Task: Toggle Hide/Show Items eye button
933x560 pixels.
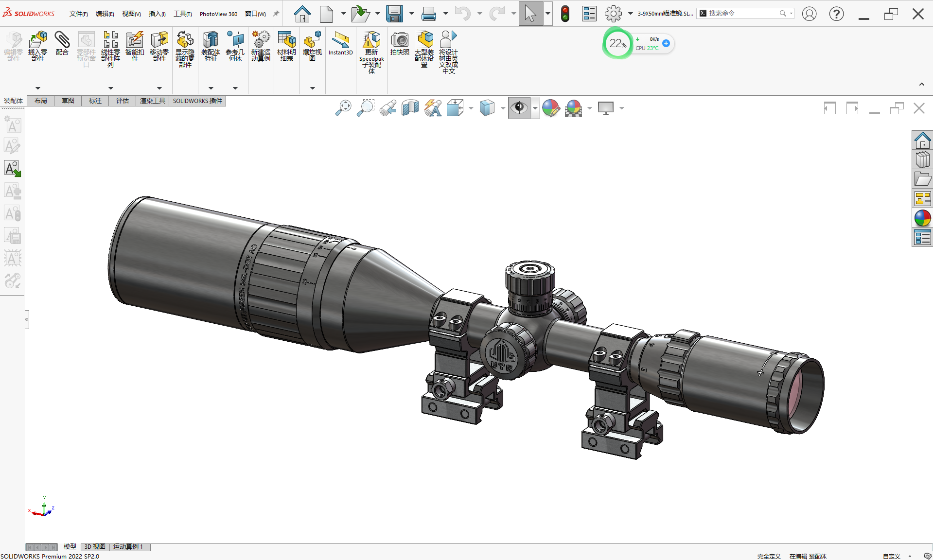Action: pyautogui.click(x=519, y=108)
